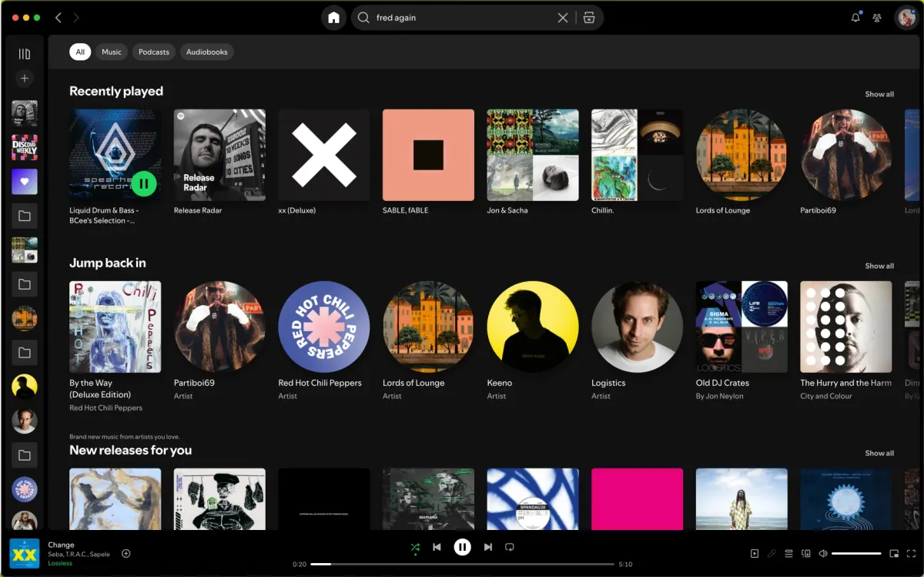The height and width of the screenshot is (577, 924).
Task: Open the Miniplayer
Action: click(x=894, y=553)
